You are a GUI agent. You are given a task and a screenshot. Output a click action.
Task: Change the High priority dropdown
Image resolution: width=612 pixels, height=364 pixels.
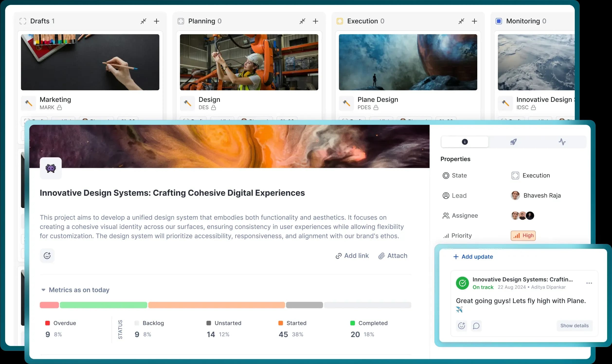point(523,236)
